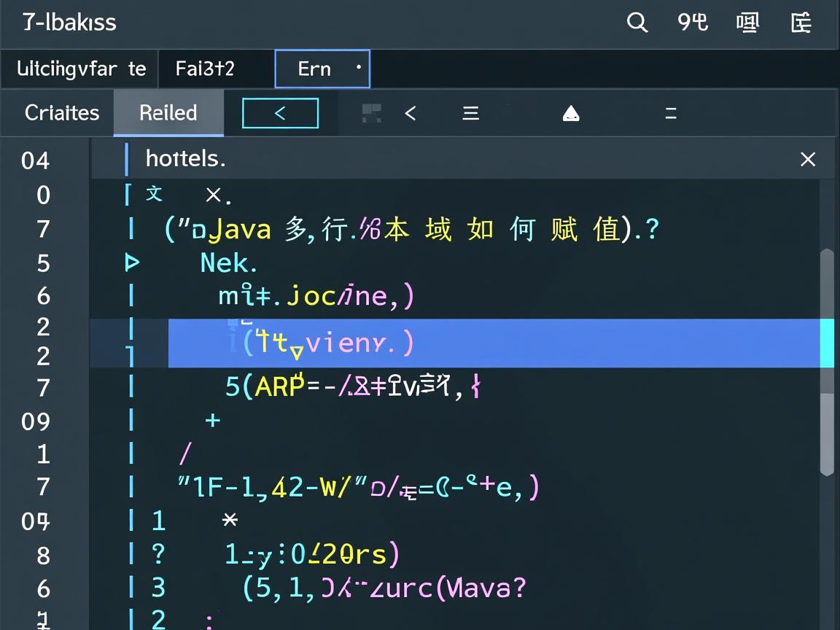Click the grid layout icon in the top bar
This screenshot has height=630, width=840.
[747, 23]
